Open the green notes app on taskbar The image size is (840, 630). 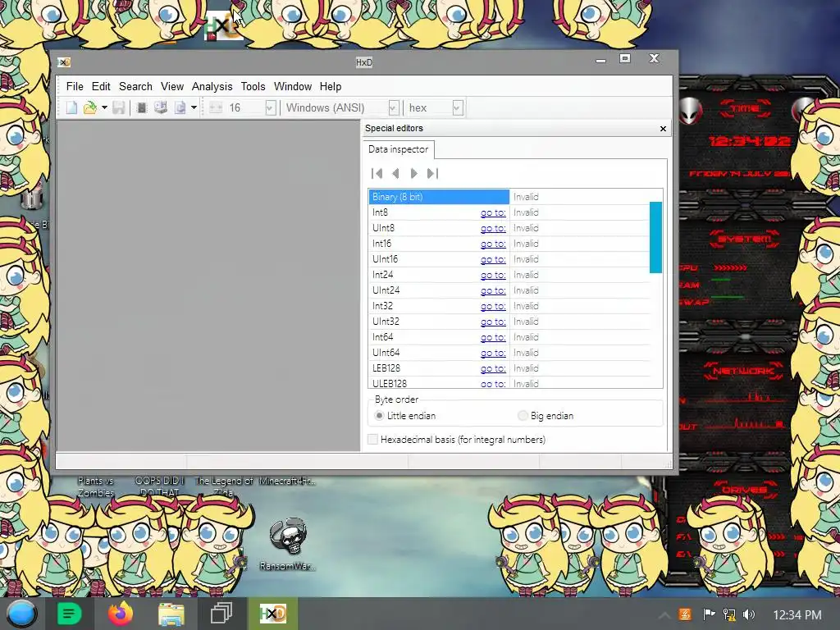(x=69, y=614)
